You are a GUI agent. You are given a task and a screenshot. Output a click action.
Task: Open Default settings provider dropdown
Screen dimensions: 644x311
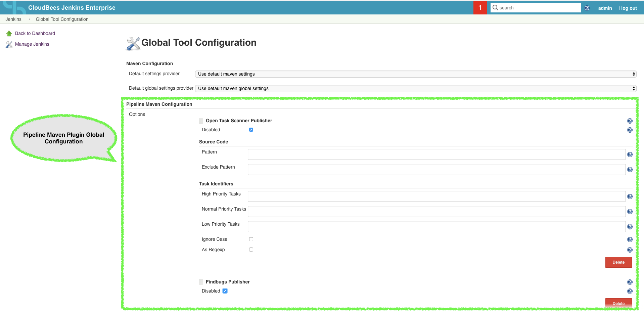[x=416, y=74]
